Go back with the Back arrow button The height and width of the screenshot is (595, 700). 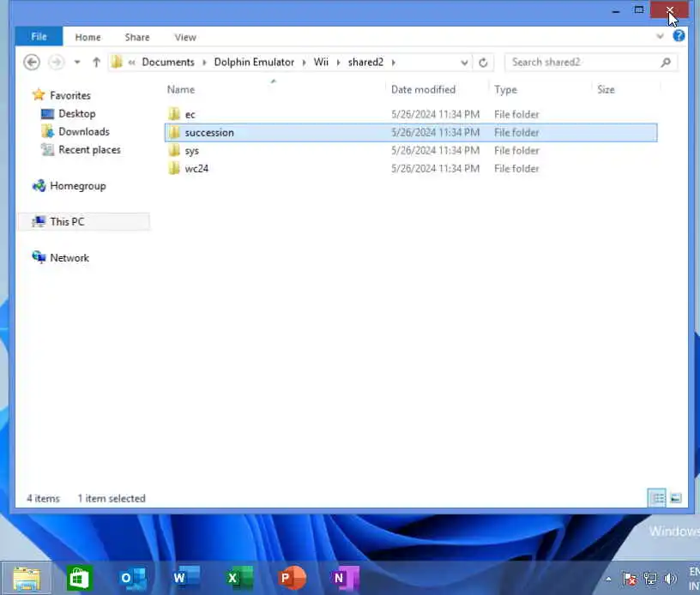pos(32,62)
